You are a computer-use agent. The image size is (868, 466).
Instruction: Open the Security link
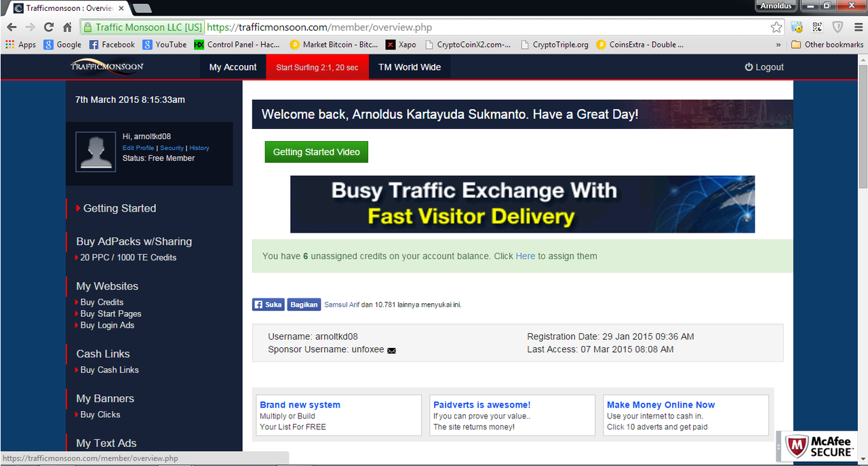click(x=172, y=148)
